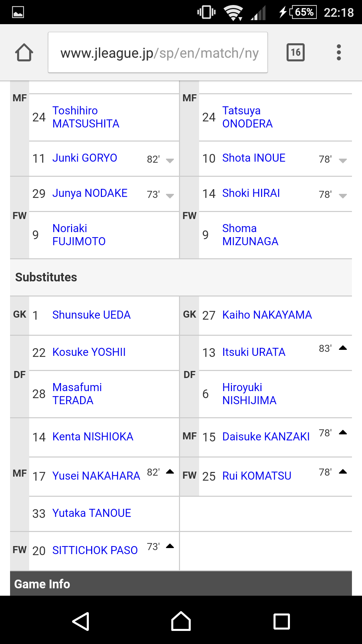Tap the Game Info section header
This screenshot has width=362, height=644.
click(181, 584)
